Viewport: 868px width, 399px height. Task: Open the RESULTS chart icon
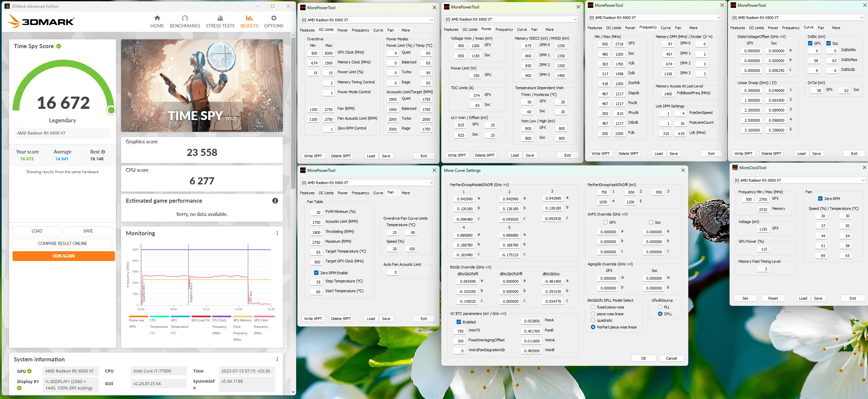pos(249,18)
